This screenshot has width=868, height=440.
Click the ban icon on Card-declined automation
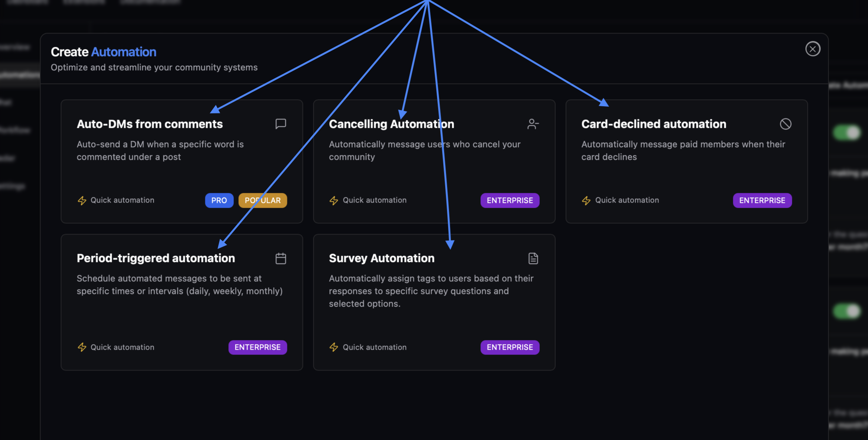click(785, 124)
